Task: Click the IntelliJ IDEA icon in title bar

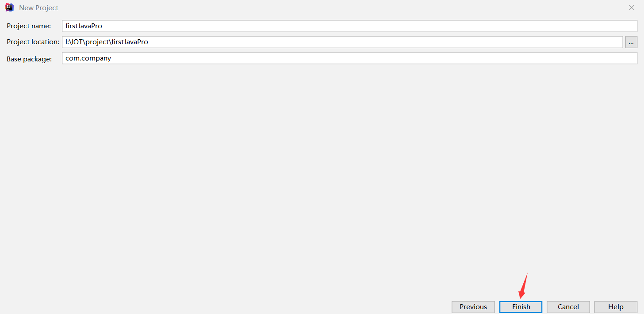Action: click(x=9, y=8)
